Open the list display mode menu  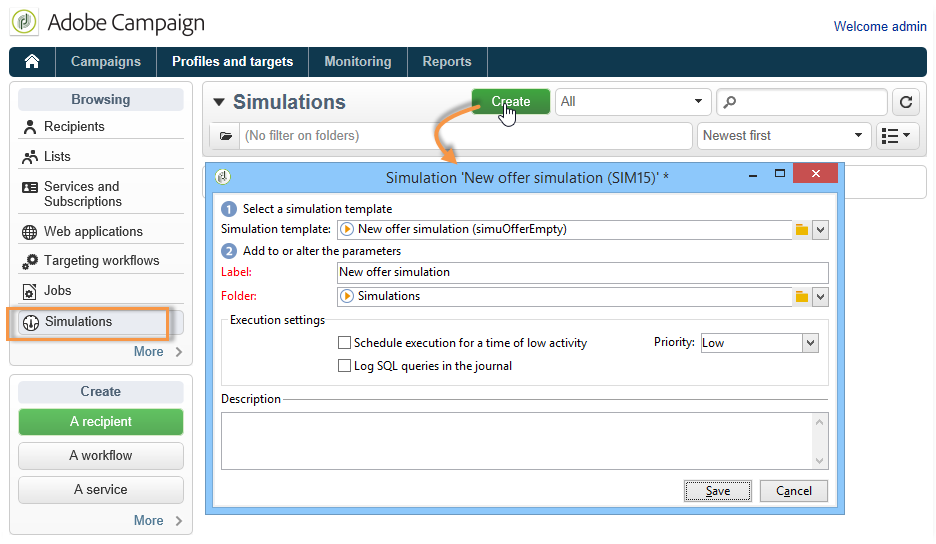(896, 136)
